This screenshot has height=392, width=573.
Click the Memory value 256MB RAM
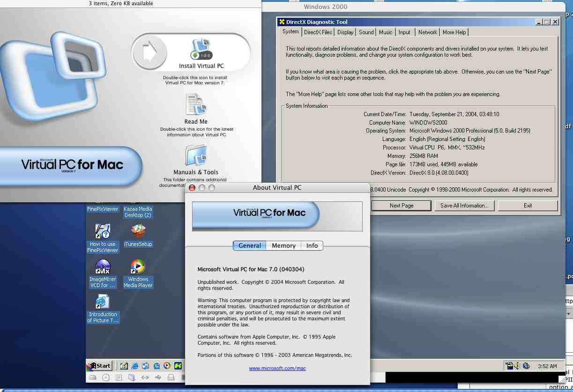coord(424,156)
